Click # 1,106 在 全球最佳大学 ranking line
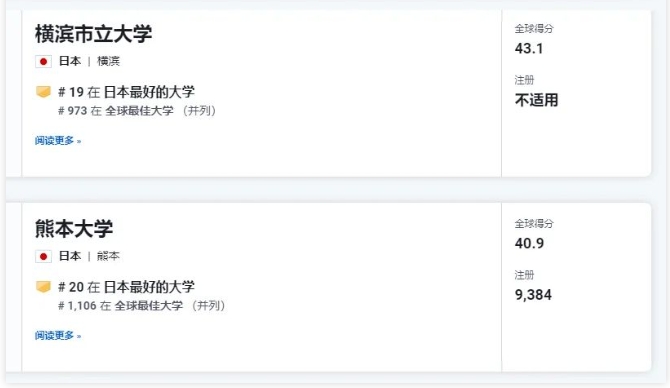This screenshot has height=388, width=670. (x=141, y=306)
